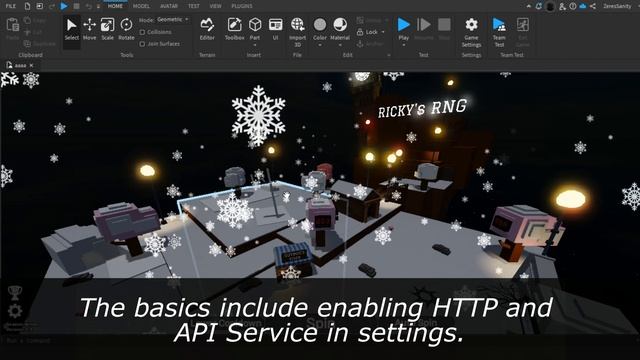Screen dimensions: 640x360
Task: Activate the Move tool
Action: 89,29
